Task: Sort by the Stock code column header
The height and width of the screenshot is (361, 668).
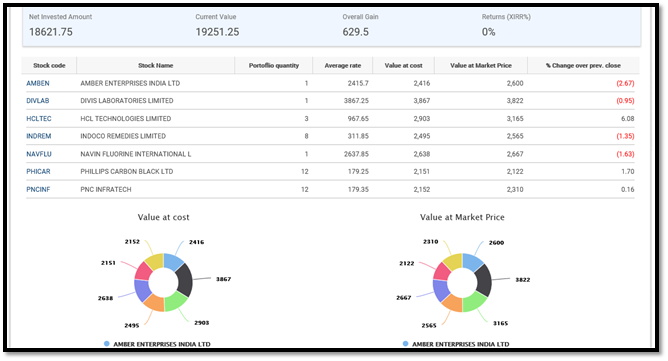Action: point(49,65)
